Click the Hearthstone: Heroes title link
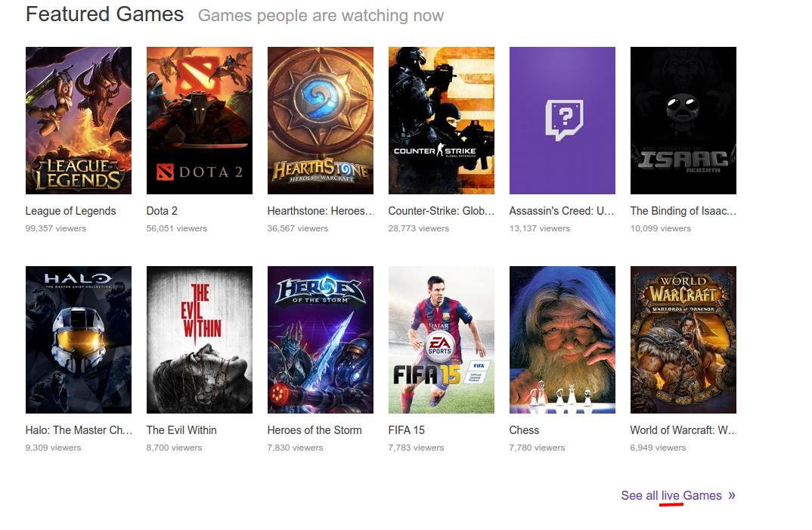The width and height of the screenshot is (812, 530). click(321, 211)
